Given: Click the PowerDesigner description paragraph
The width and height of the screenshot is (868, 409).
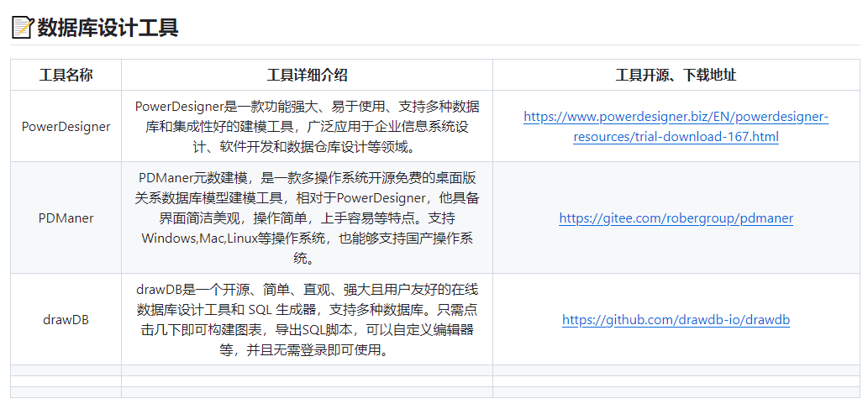Looking at the screenshot, I should click(308, 127).
